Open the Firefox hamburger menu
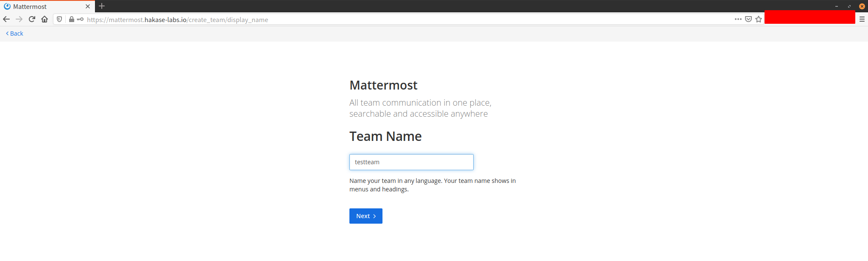Viewport: 868px width, 261px height. pyautogui.click(x=862, y=19)
